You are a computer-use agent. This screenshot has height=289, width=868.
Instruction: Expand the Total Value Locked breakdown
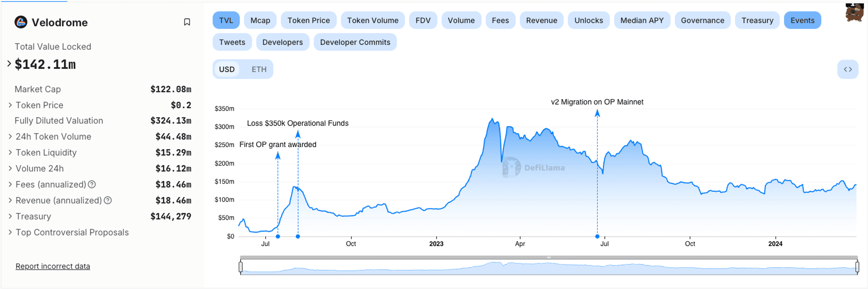(9, 63)
